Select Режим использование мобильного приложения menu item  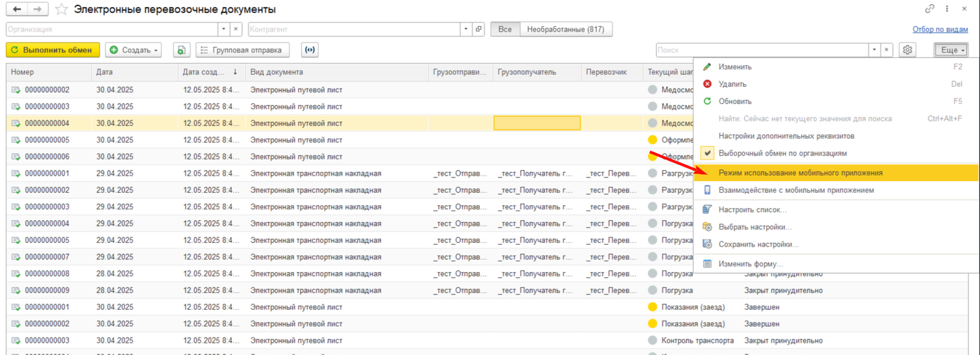tap(800, 173)
